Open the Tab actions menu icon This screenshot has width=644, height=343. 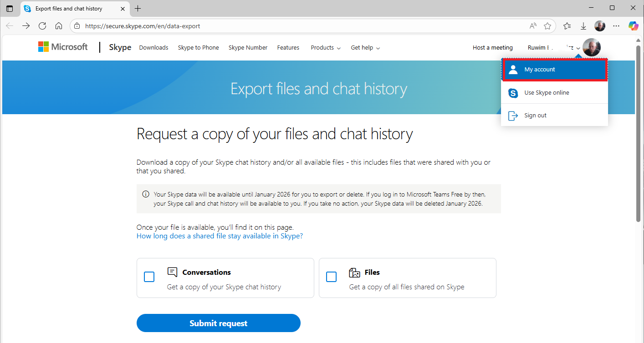pos(10,9)
